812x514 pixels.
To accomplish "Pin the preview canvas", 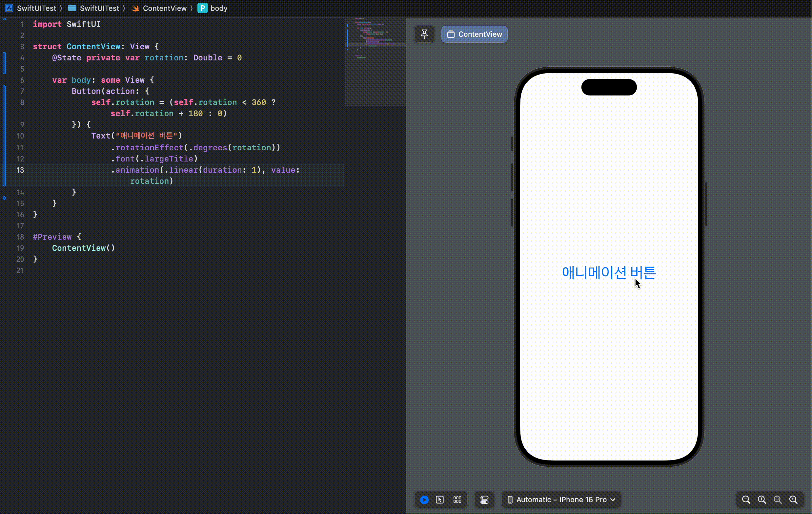I will point(424,34).
